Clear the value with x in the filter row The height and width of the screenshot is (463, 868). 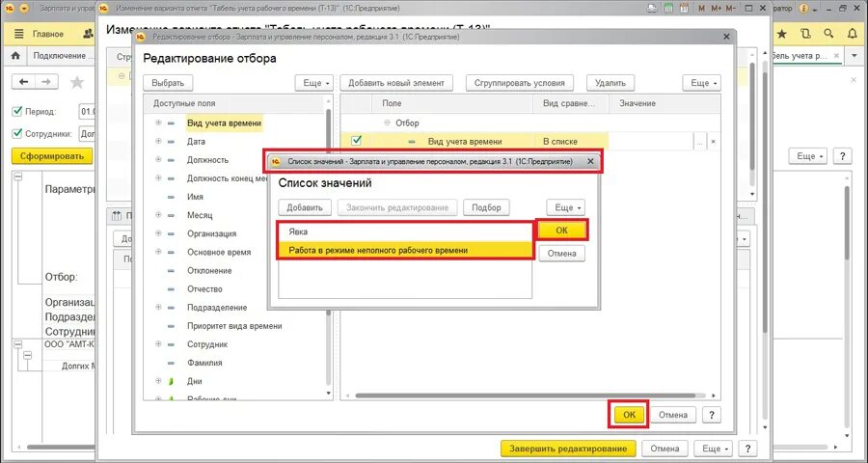pos(713,142)
